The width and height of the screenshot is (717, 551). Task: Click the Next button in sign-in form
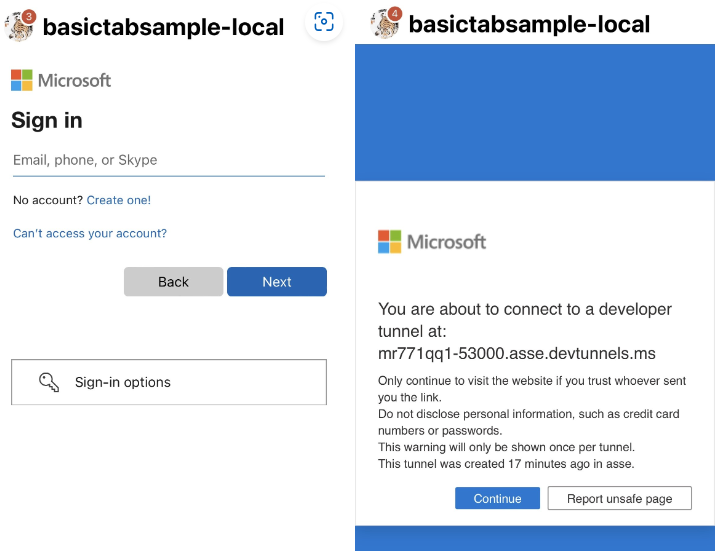(x=277, y=282)
